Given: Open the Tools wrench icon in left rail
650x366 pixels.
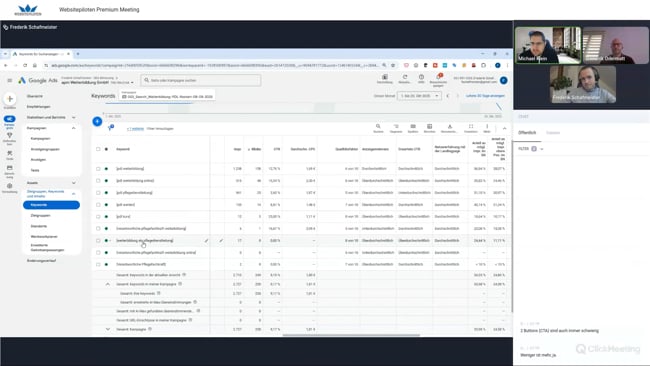Looking at the screenshot, I should (x=10, y=153).
